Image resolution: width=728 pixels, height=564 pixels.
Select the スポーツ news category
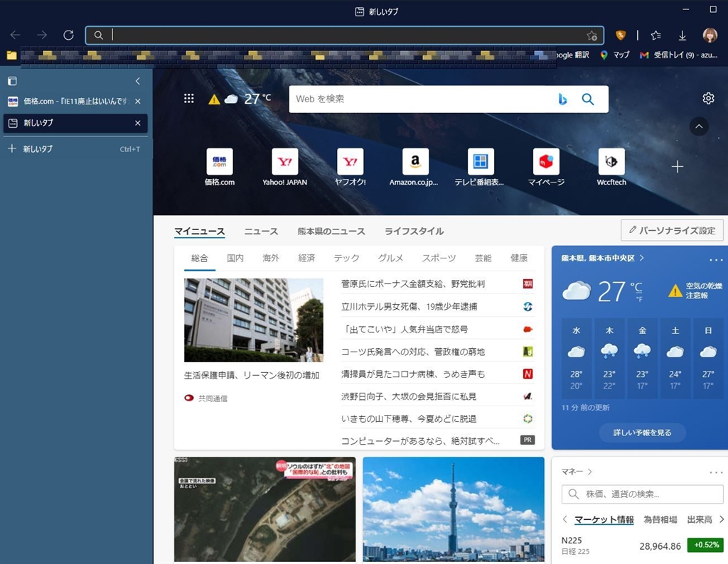pos(439,258)
